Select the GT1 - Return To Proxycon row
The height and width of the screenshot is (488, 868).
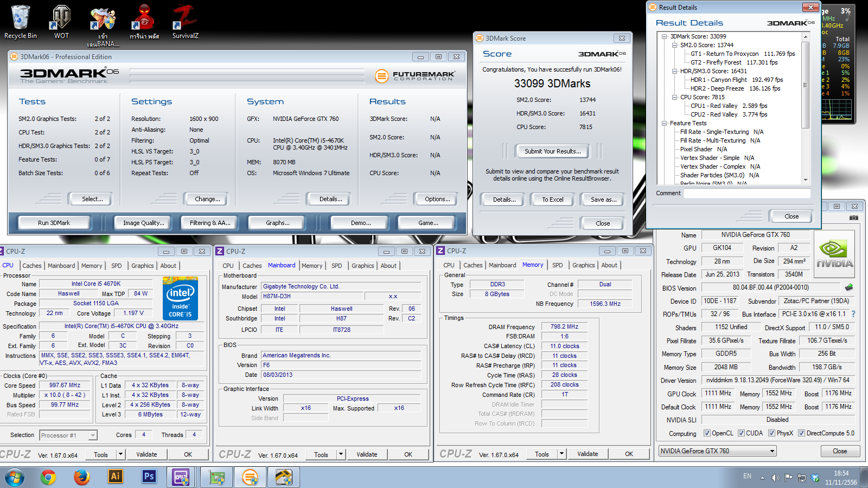743,54
